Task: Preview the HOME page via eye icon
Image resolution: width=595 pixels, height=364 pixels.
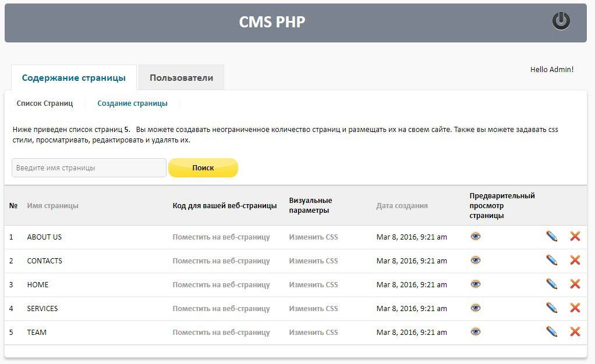Action: (x=476, y=284)
